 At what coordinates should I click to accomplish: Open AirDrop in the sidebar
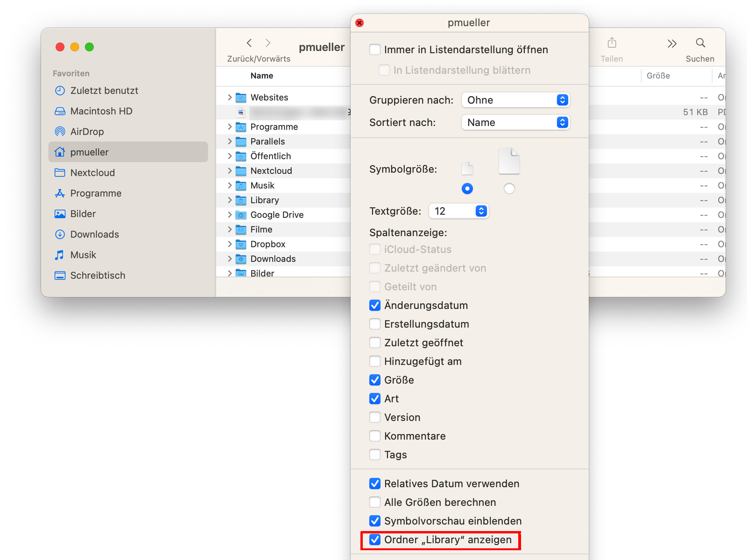click(87, 132)
